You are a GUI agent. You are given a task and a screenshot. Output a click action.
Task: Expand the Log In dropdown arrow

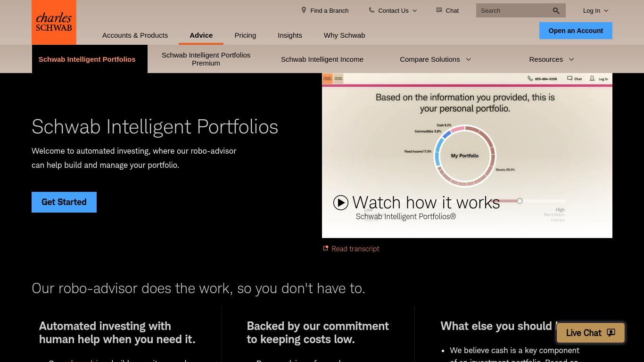[x=606, y=11]
